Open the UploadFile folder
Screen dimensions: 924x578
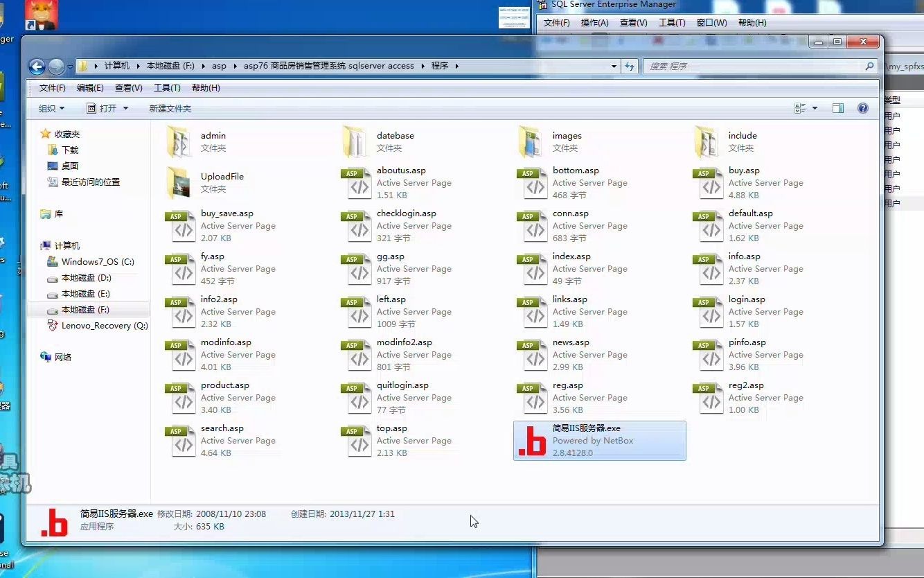pos(222,176)
